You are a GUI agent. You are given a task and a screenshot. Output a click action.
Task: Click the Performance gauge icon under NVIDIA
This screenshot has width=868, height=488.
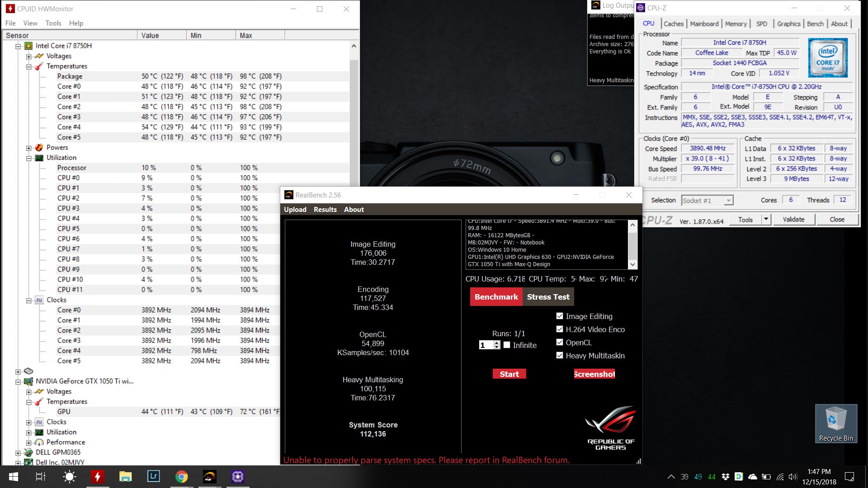39,442
